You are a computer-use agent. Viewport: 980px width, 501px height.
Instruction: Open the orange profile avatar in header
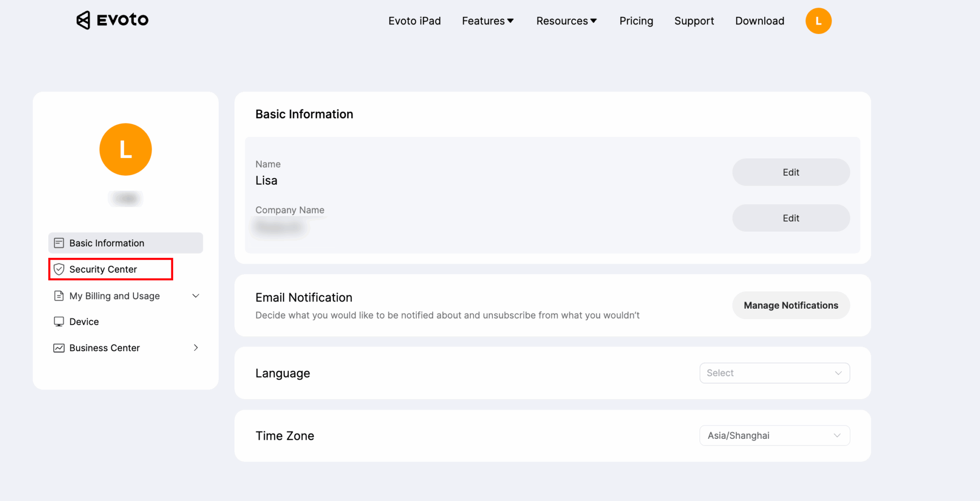point(818,21)
